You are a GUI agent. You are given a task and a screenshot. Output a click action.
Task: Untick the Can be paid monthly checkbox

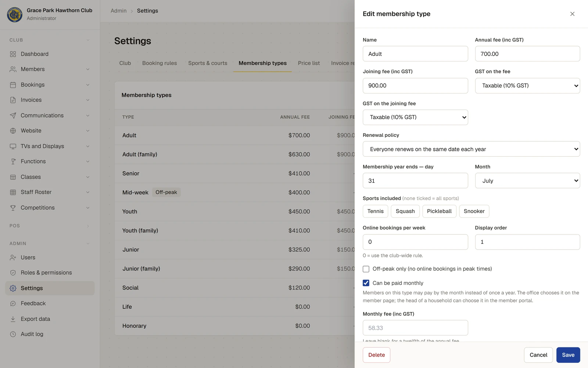click(366, 283)
